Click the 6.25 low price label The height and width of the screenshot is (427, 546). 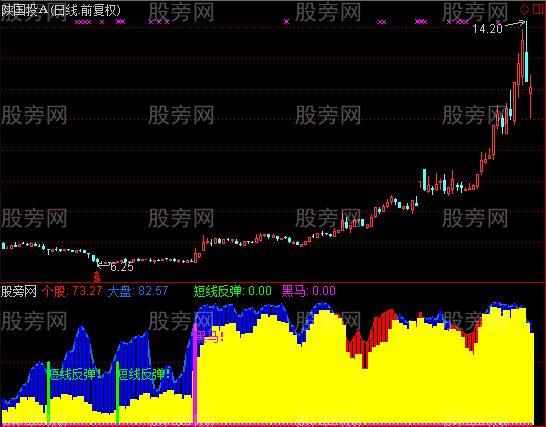click(122, 267)
